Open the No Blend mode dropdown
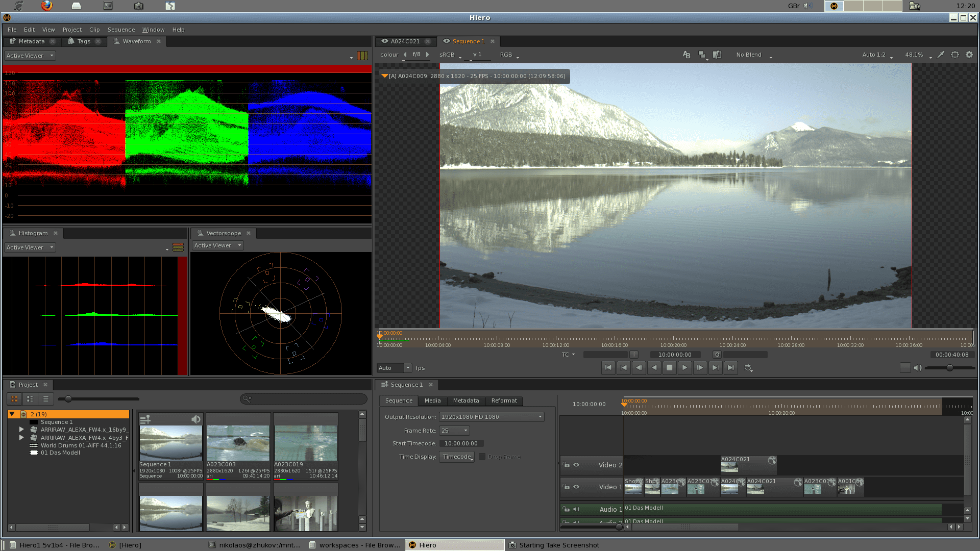980x551 pixels. pyautogui.click(x=754, y=55)
